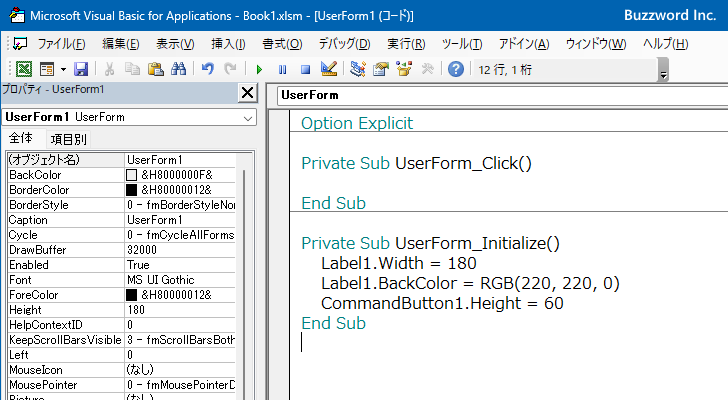Click the Label1.BackColor RGB code line

pos(470,284)
